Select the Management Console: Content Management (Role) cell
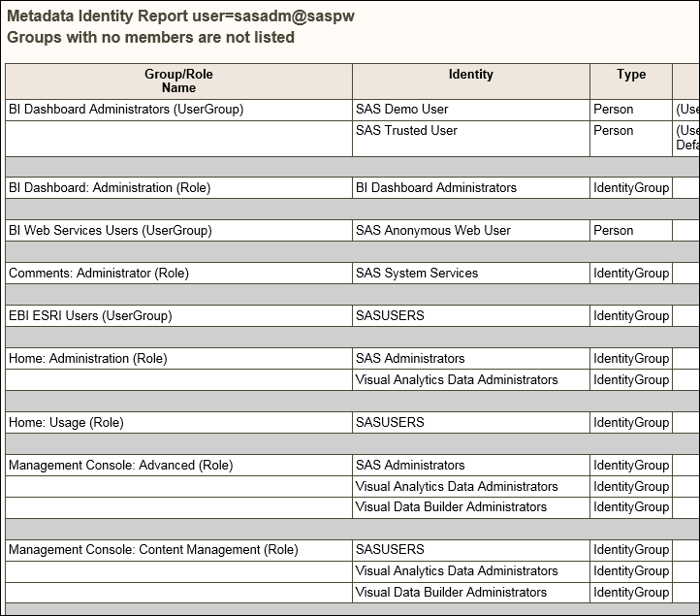This screenshot has height=616, width=700. point(152,550)
